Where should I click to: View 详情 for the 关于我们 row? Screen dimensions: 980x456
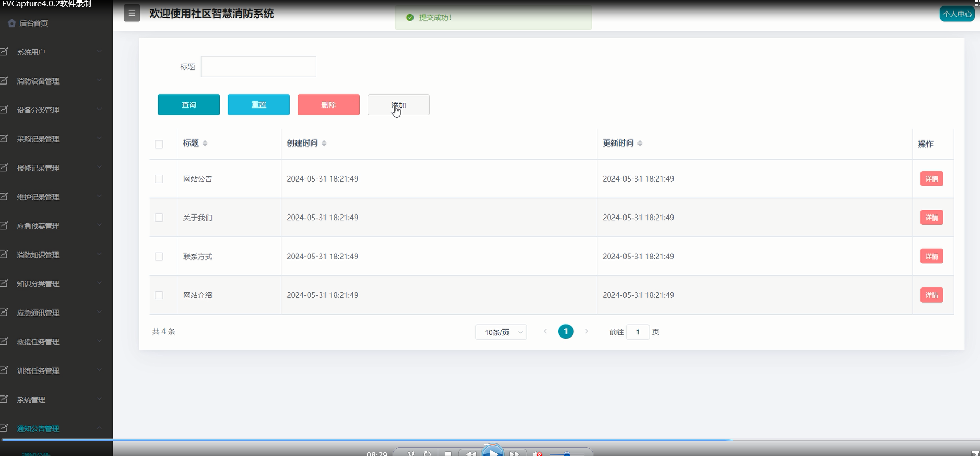point(932,218)
